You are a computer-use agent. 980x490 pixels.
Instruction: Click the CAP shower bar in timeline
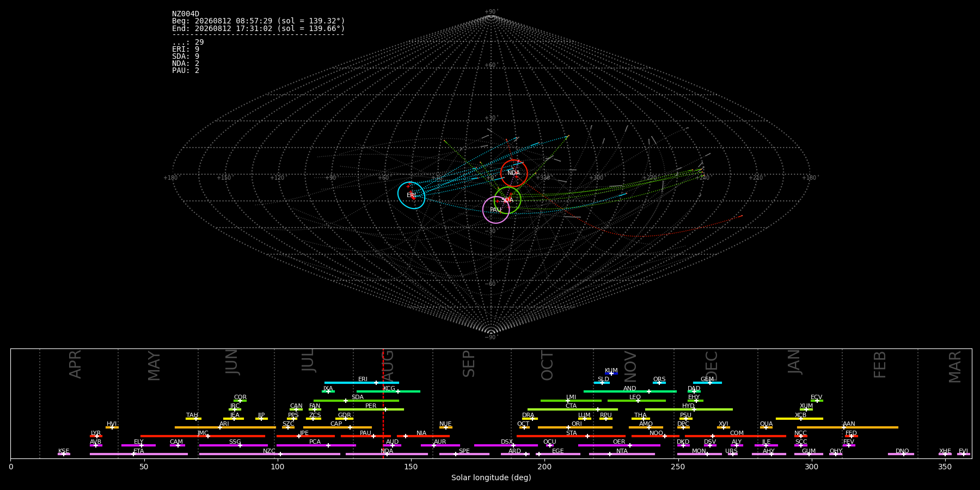[338, 427]
